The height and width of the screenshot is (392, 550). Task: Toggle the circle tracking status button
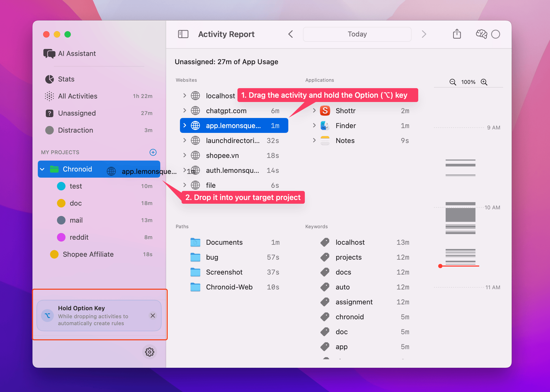point(495,34)
